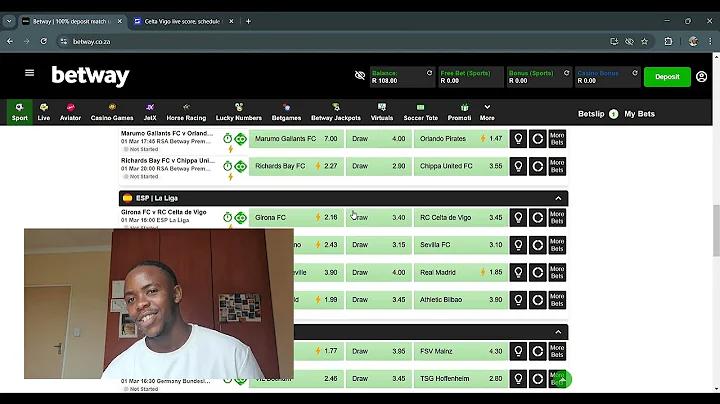The width and height of the screenshot is (720, 404).
Task: Open the Aviator game tab
Action: click(x=70, y=112)
